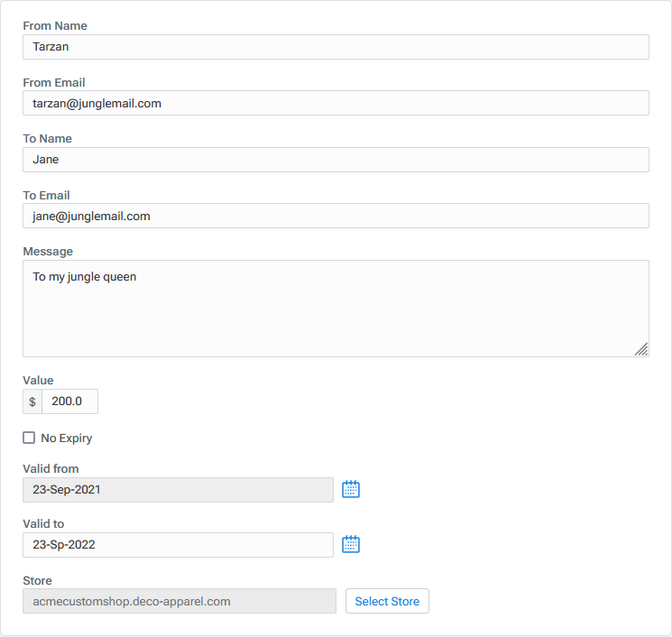This screenshot has width=672, height=637.
Task: Click the From Name label
Action: [55, 26]
